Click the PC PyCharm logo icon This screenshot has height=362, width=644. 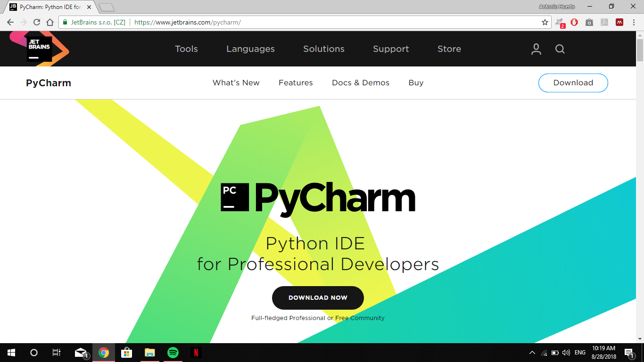234,198
